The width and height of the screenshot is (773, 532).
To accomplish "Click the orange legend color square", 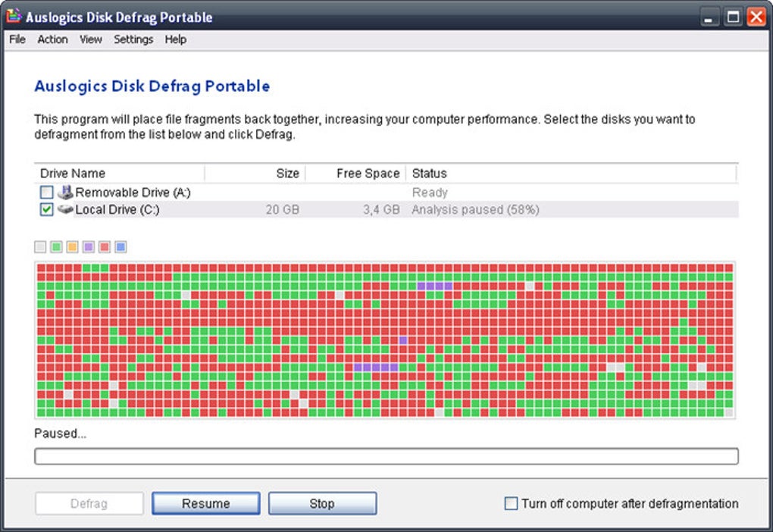I will click(73, 246).
